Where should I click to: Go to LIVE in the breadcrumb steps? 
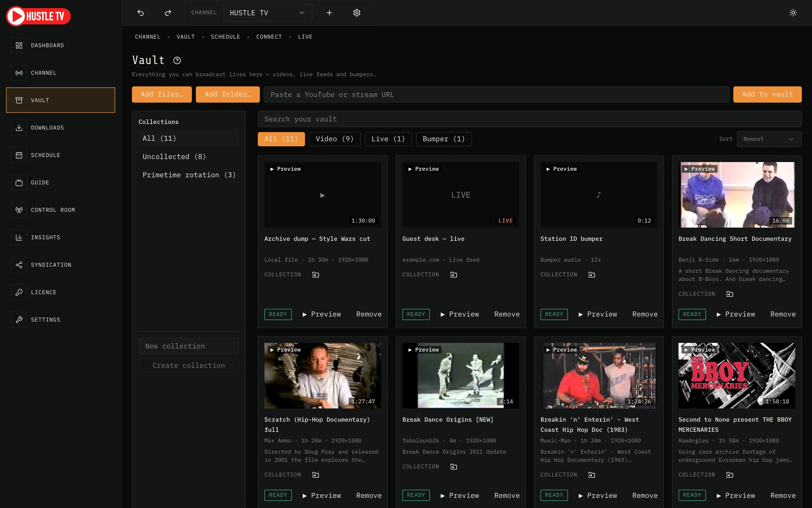click(305, 37)
